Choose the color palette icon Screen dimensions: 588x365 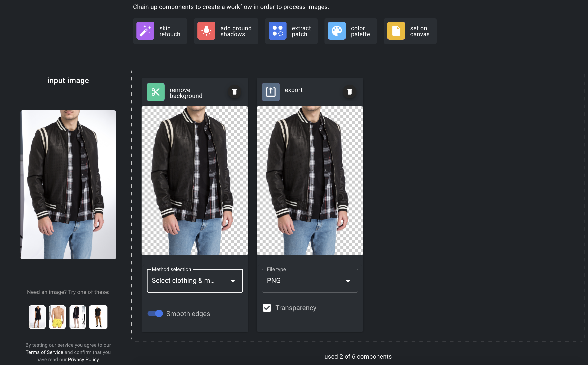click(337, 31)
